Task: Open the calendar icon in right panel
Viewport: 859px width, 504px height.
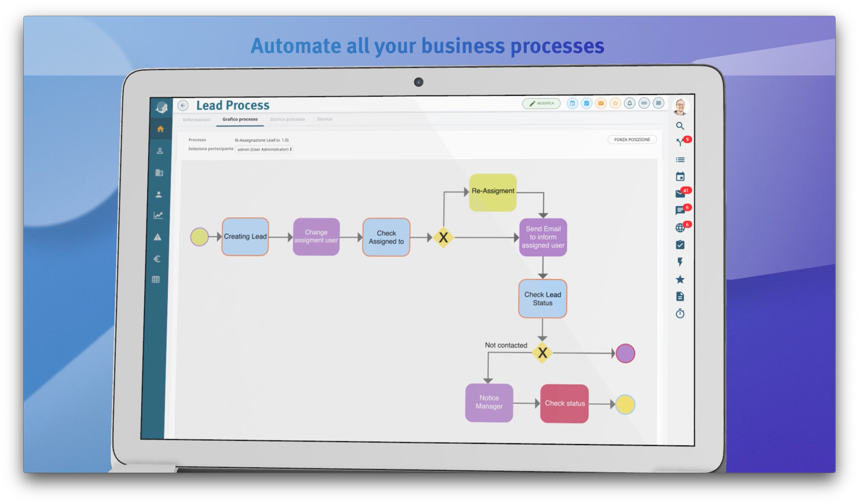Action: coord(680,177)
